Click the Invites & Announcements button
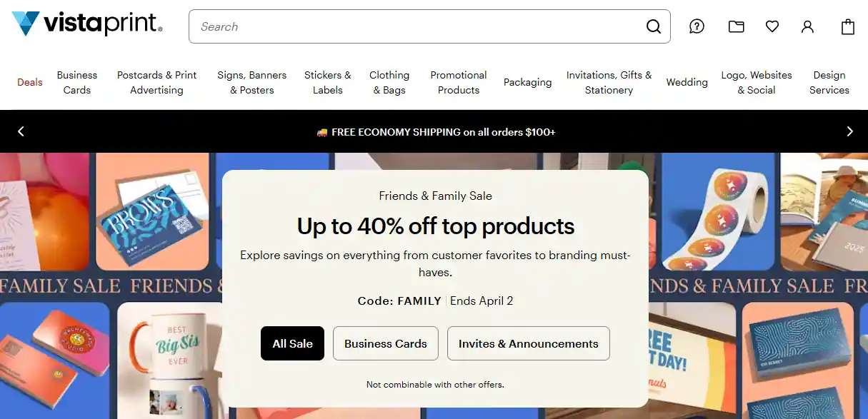This screenshot has width=868, height=419. (528, 343)
